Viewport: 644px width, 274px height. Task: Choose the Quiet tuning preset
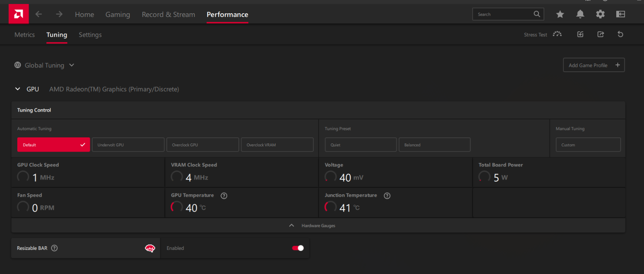[361, 145]
